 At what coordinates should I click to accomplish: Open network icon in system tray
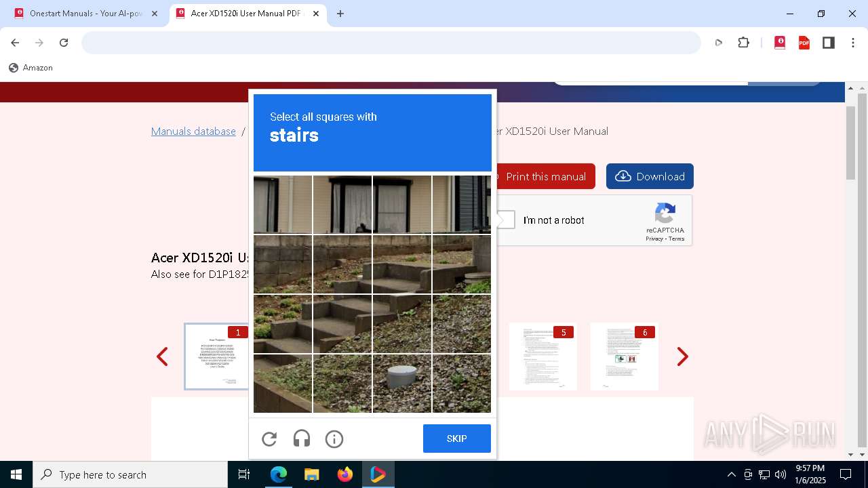(x=764, y=474)
